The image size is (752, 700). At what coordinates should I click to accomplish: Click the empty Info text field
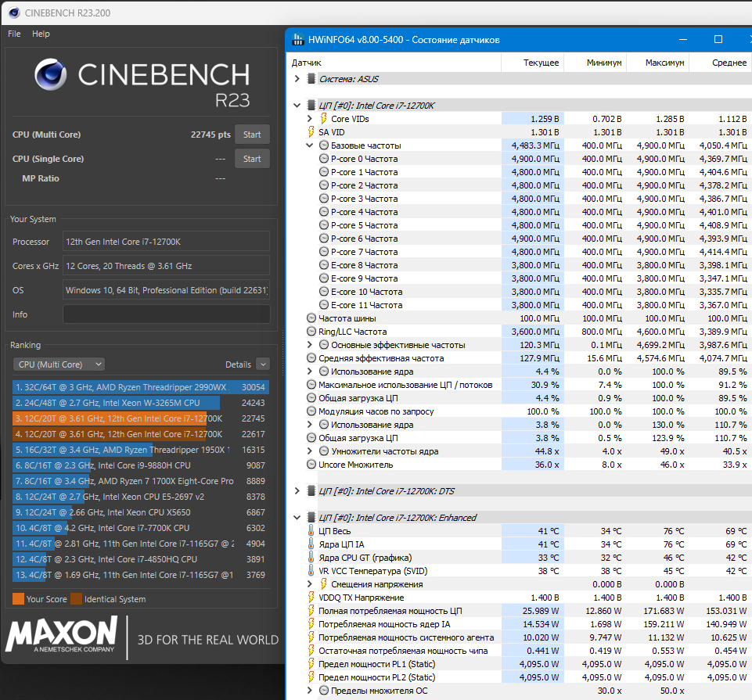(167, 314)
